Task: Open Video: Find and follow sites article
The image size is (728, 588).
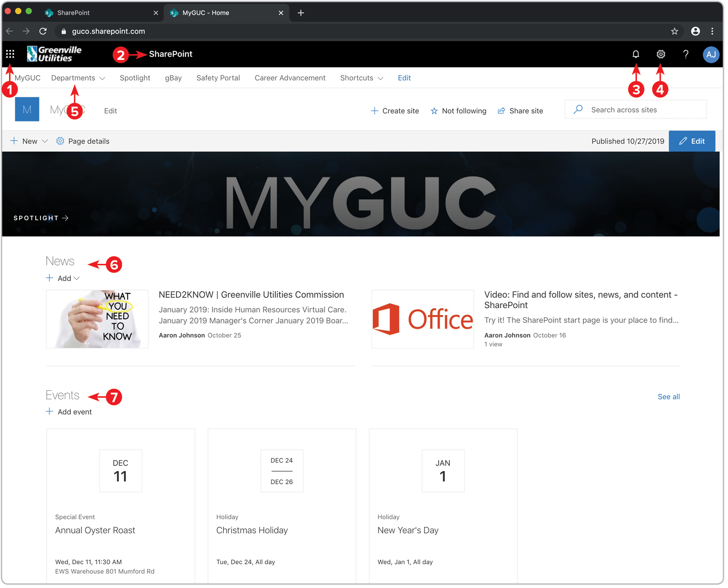Action: click(581, 300)
